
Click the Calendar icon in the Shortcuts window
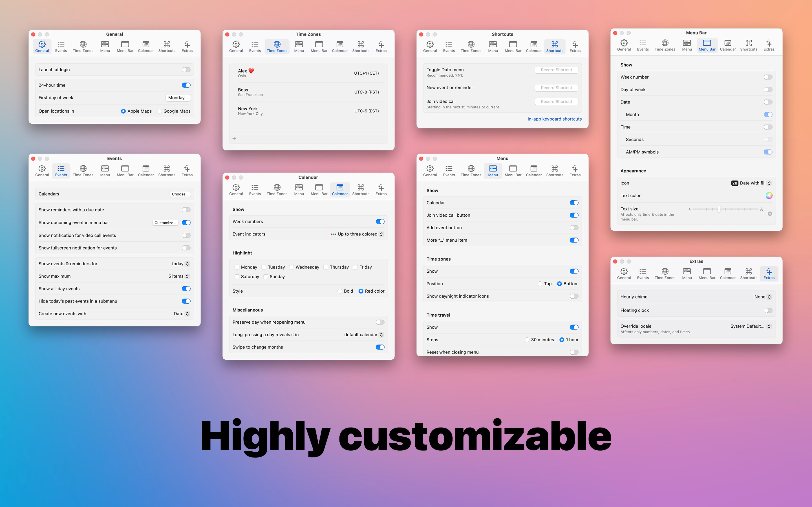533,46
